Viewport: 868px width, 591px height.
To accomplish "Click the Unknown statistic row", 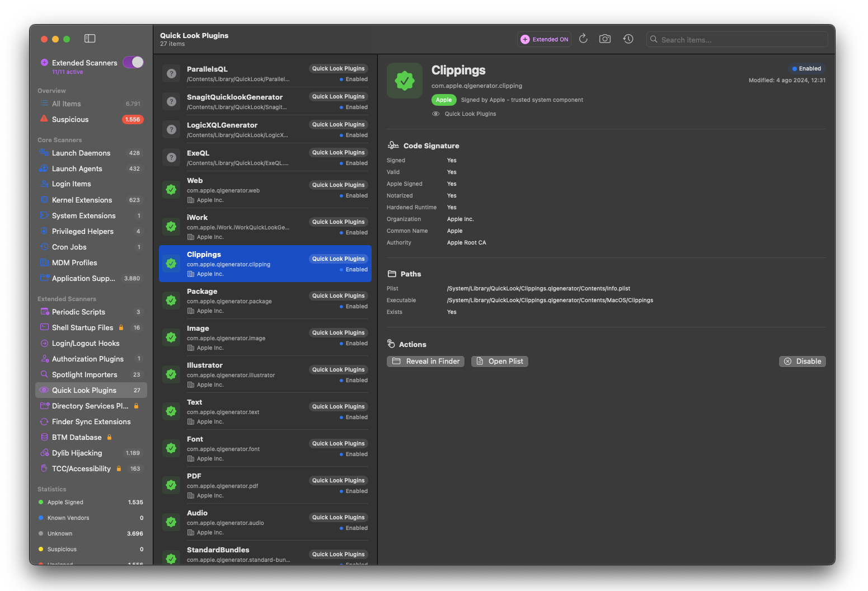I will (91, 533).
